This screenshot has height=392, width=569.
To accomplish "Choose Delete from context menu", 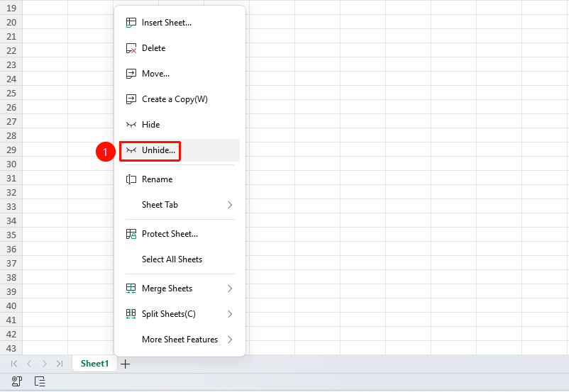I will [179, 48].
